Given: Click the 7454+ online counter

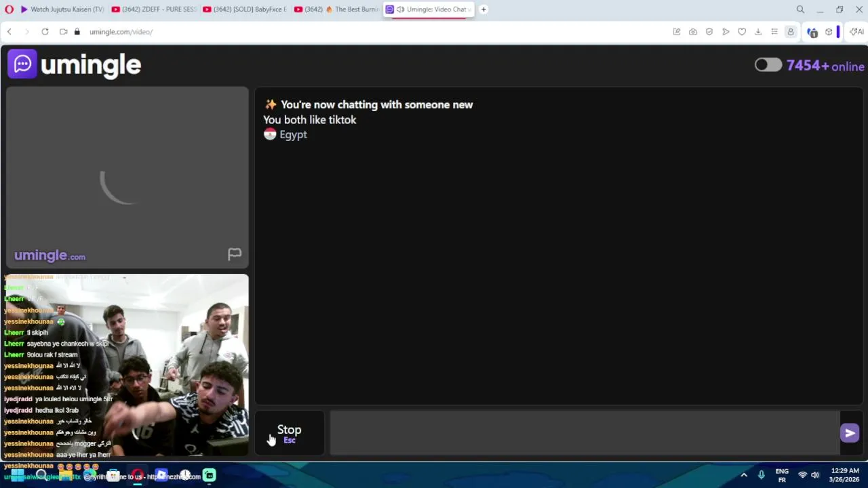Looking at the screenshot, I should (825, 66).
